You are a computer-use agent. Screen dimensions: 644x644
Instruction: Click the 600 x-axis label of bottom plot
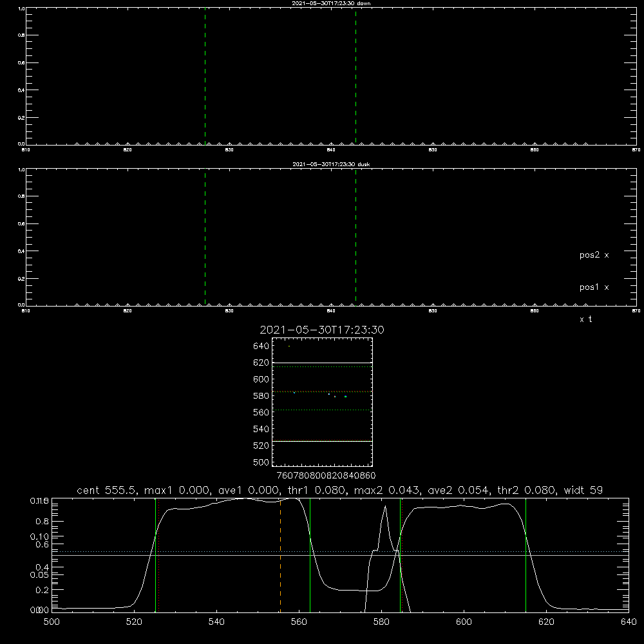[464, 622]
